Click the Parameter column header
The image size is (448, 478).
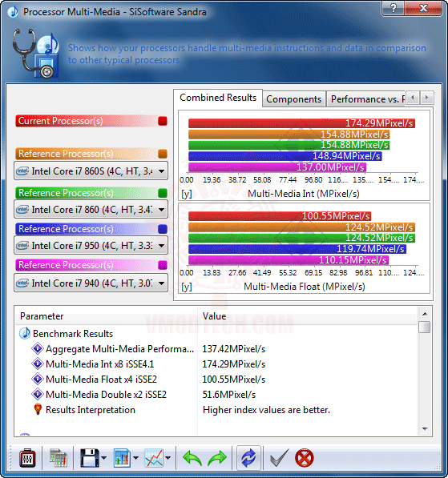click(x=107, y=316)
